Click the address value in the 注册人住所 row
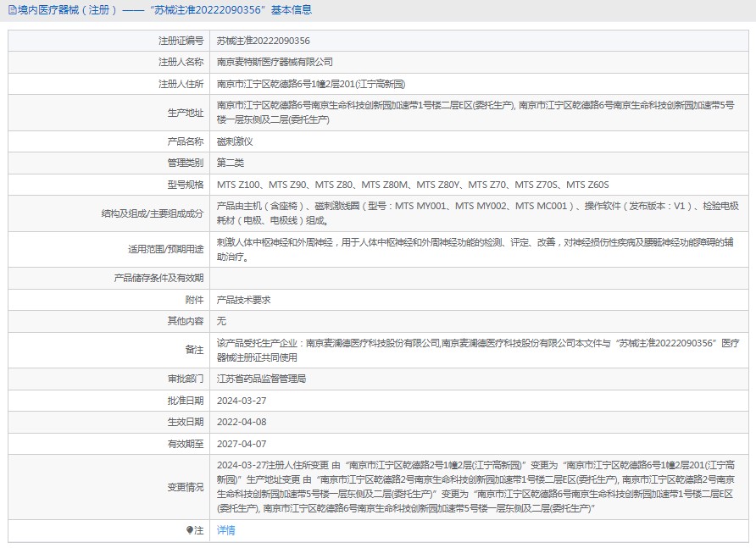 [311, 84]
